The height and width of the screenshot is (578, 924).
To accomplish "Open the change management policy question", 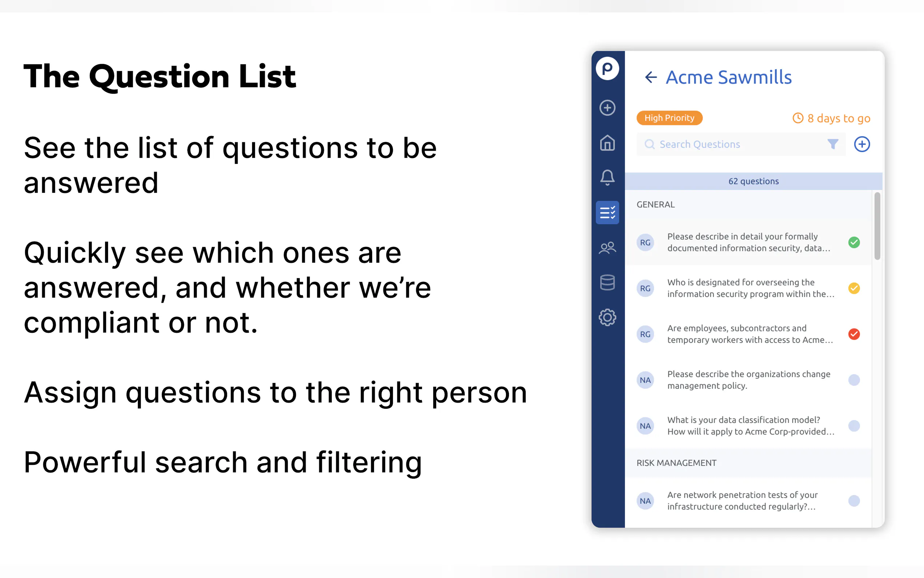I will click(748, 380).
